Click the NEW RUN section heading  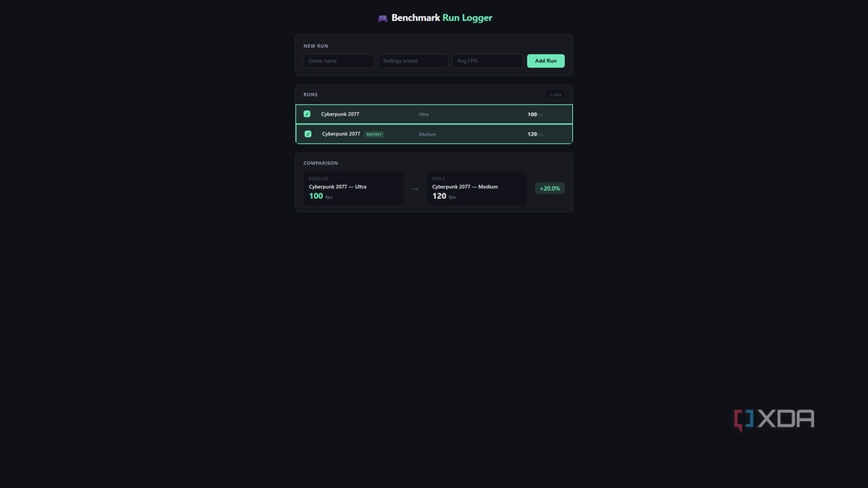(x=316, y=46)
